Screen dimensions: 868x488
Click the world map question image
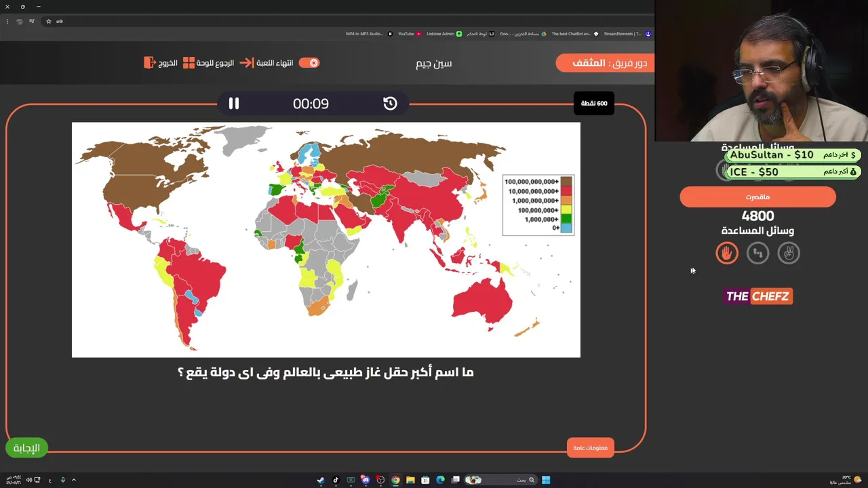point(326,239)
